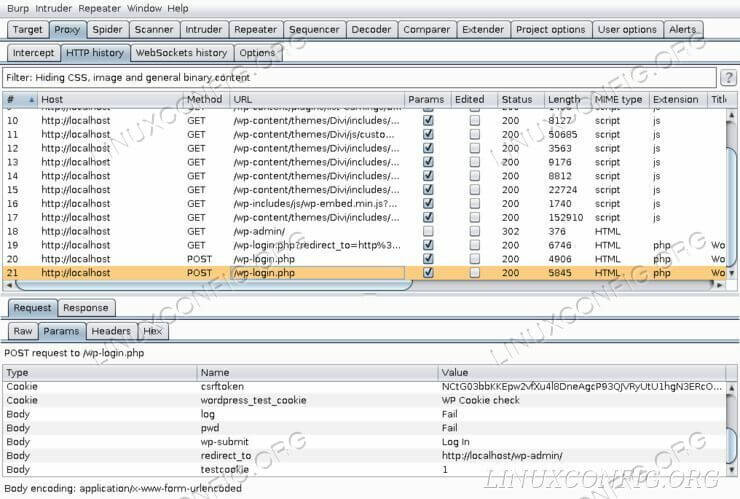Image resolution: width=740 pixels, height=499 pixels.
Task: Toggle Params checkbox for request 20
Action: [428, 259]
